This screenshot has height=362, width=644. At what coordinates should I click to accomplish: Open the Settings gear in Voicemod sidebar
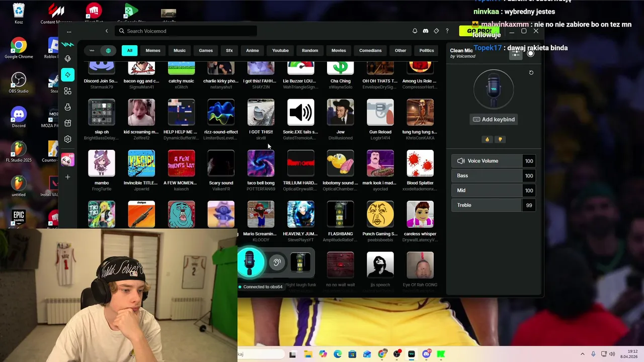point(67,139)
